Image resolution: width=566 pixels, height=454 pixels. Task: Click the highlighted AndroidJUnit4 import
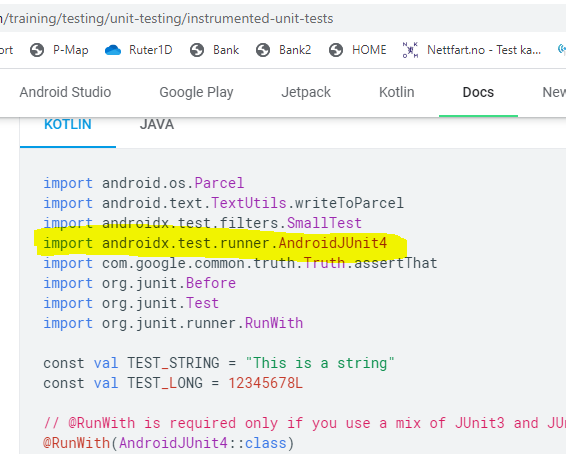pyautogui.click(x=215, y=243)
